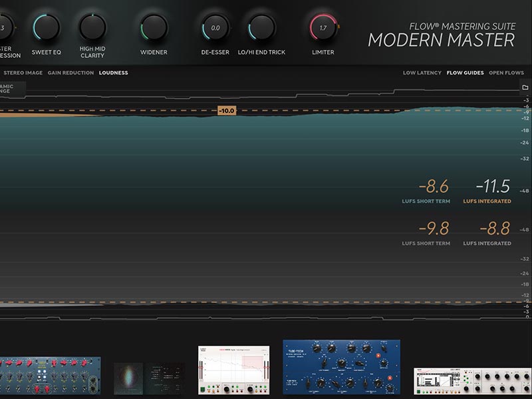Click the Sweet EQ knob

(x=47, y=28)
